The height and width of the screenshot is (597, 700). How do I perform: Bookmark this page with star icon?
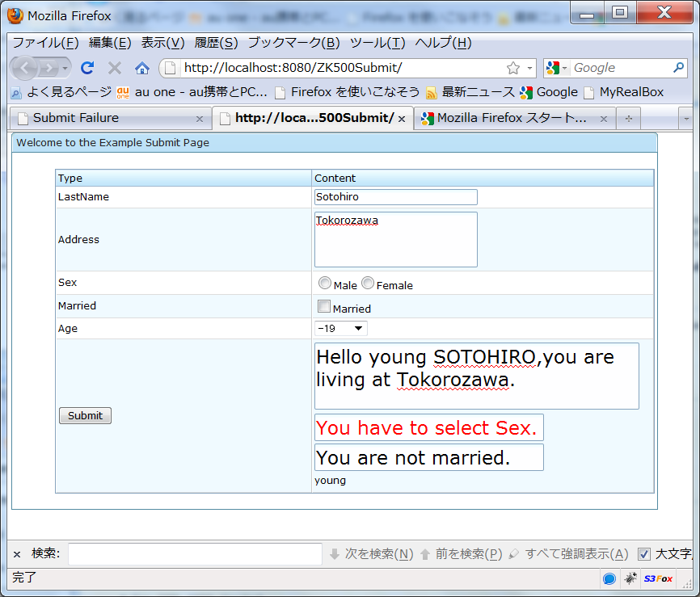(513, 68)
